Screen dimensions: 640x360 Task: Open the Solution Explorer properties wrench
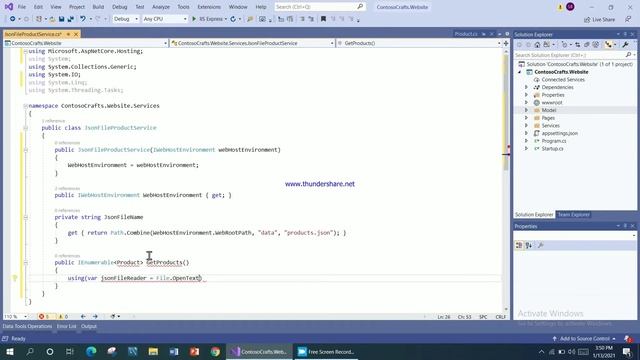[x=625, y=44]
